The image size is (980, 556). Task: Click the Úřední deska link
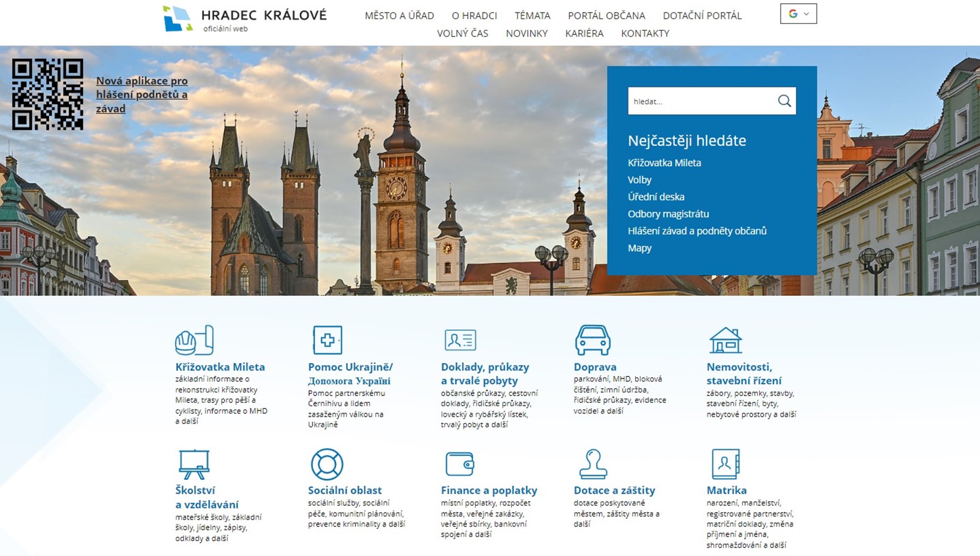656,197
